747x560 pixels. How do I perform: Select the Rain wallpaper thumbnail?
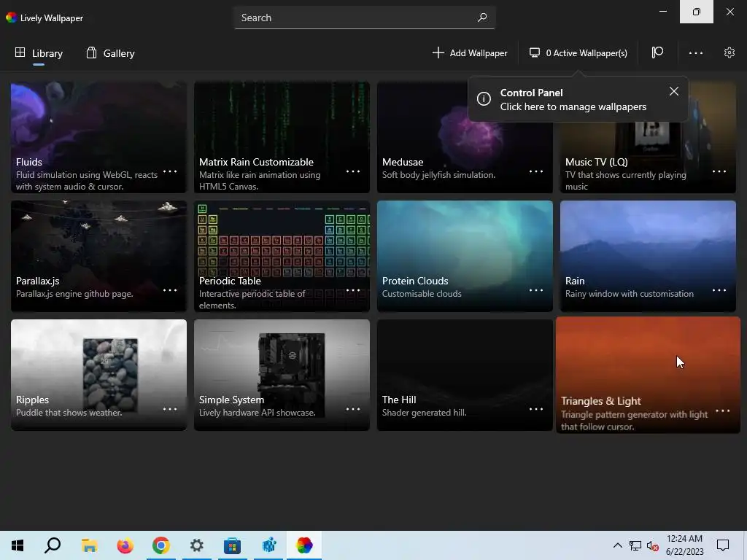click(x=648, y=256)
